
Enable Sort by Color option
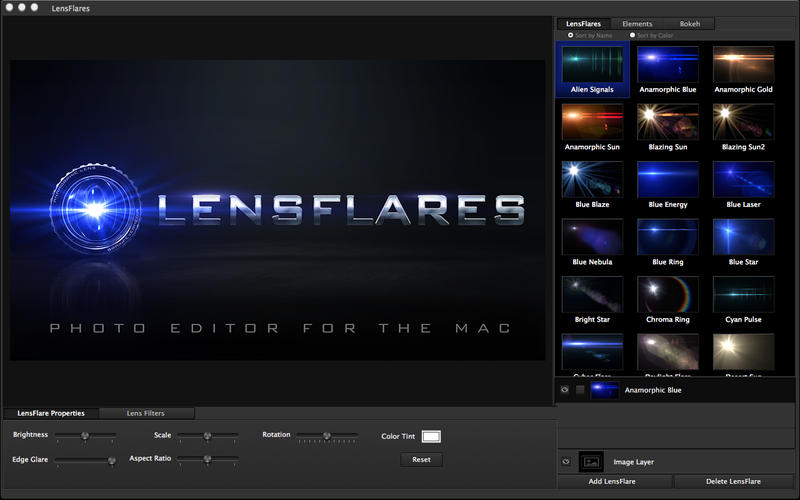point(632,35)
